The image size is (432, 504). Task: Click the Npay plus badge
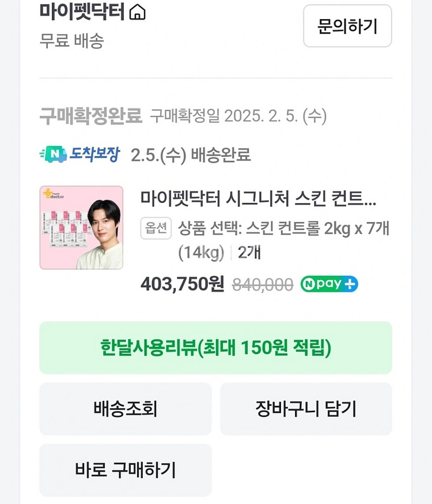coord(329,284)
